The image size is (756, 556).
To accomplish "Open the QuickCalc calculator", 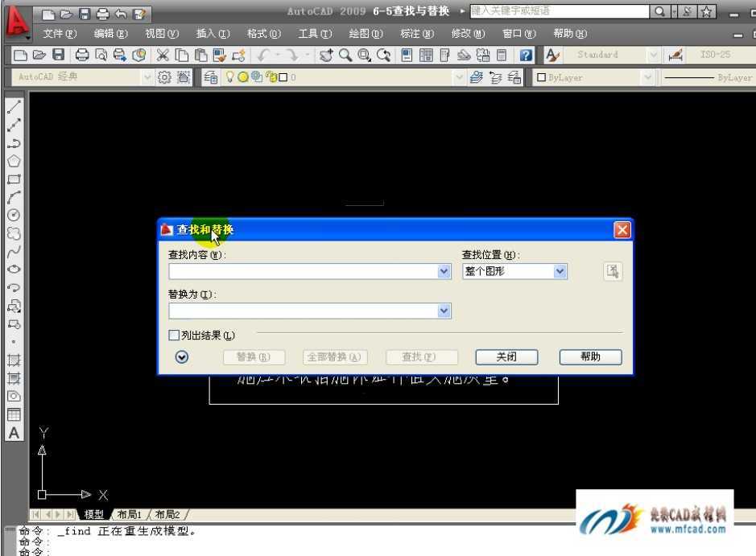I will pos(502,55).
